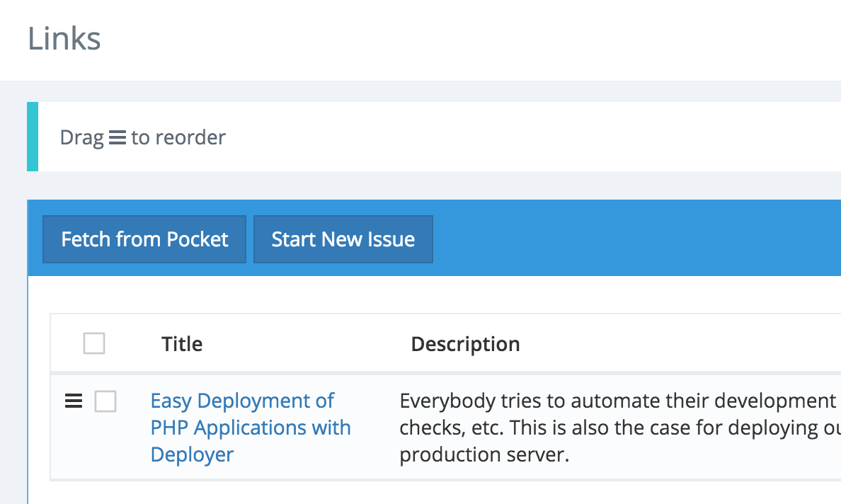Click the word Deployer in the link title

pos(192,454)
